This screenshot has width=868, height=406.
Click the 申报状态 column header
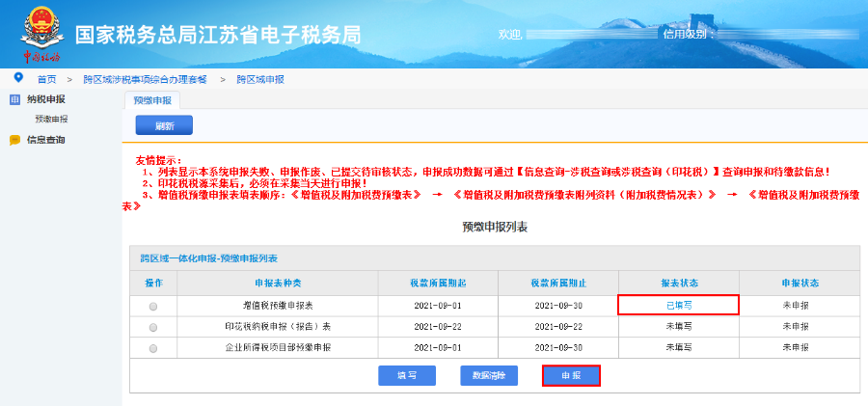click(800, 283)
